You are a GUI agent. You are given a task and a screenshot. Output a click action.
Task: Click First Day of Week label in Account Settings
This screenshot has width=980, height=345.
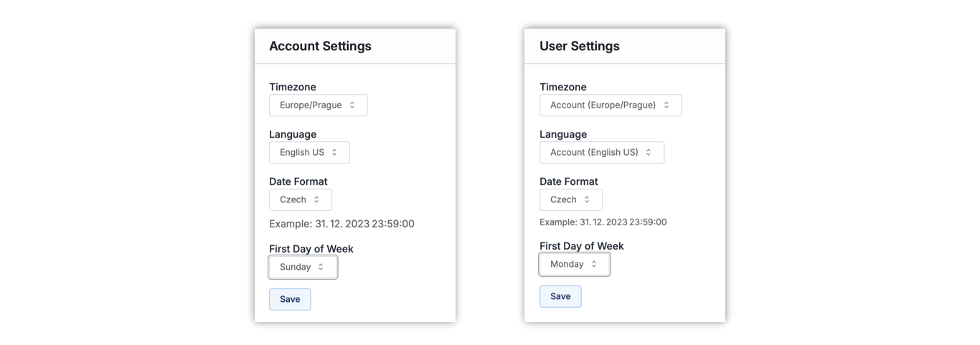coord(311,249)
